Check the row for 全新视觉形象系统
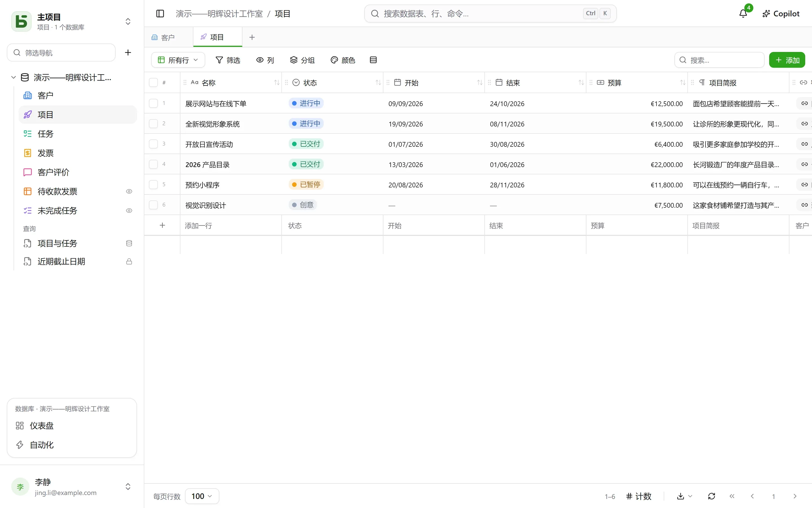Screen dimensions: 812x508 click(x=153, y=124)
